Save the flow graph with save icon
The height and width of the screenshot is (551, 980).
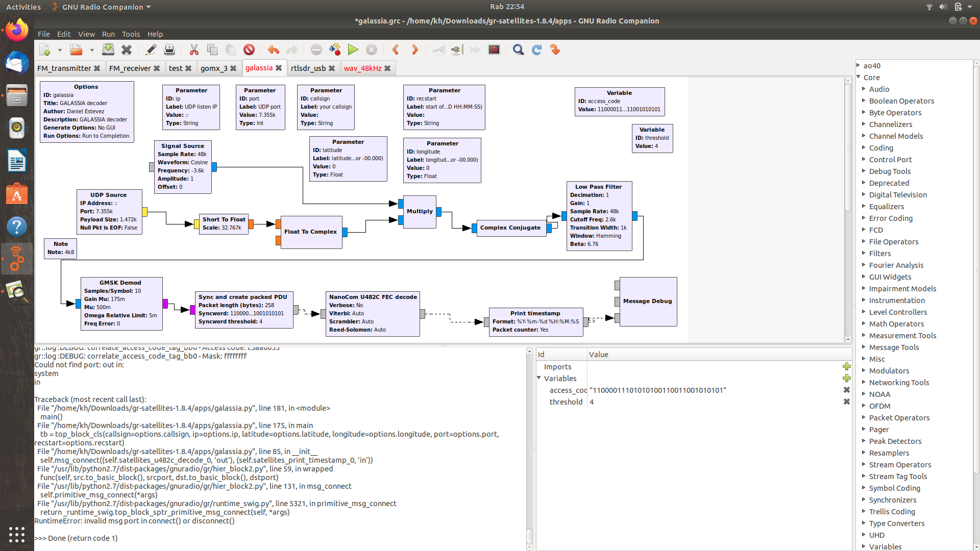coord(108,49)
